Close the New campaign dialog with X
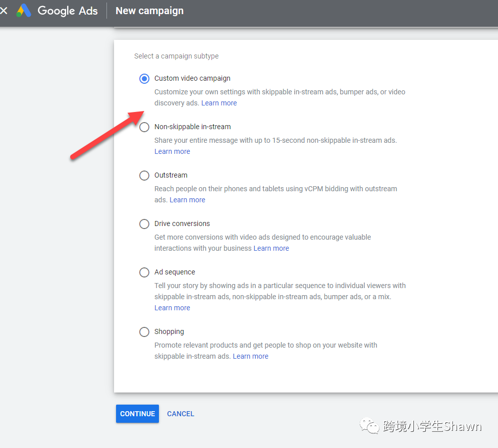Image resolution: width=498 pixels, height=448 pixels. [x=4, y=11]
